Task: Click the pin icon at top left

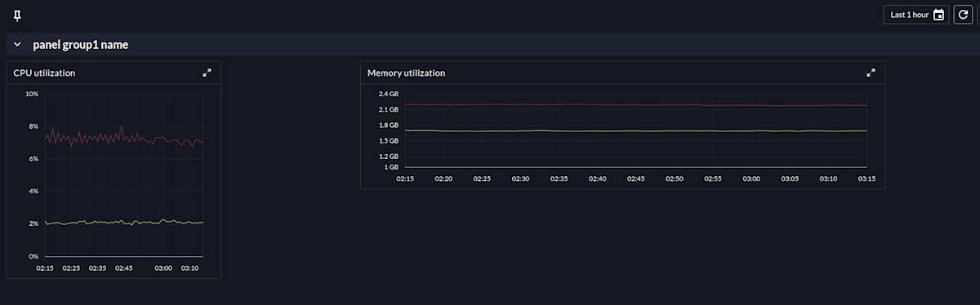Action: point(17,15)
